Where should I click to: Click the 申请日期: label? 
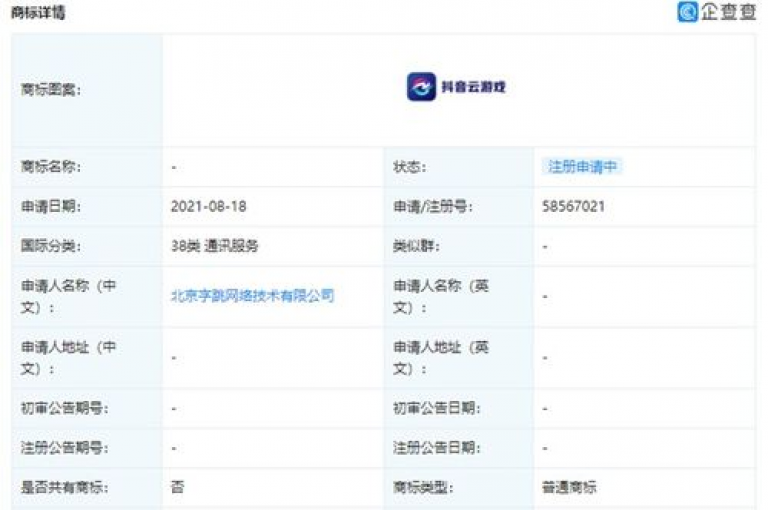pyautogui.click(x=50, y=206)
